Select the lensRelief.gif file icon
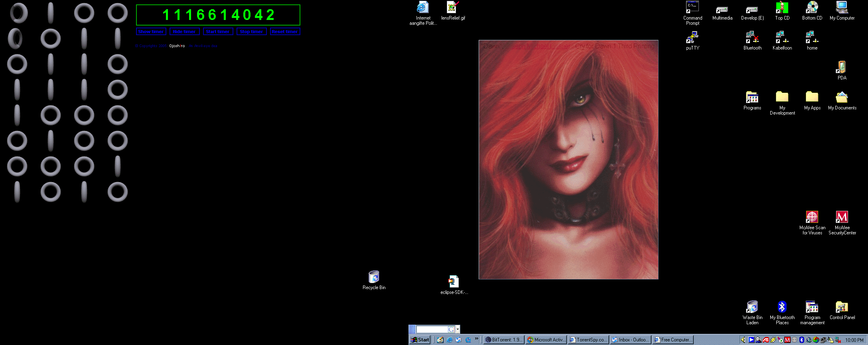 click(453, 11)
